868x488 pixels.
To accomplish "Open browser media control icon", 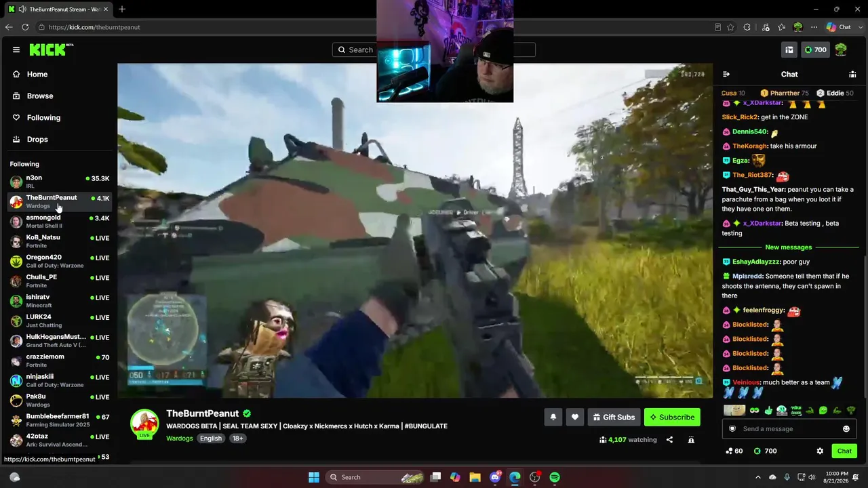I will coord(766,27).
